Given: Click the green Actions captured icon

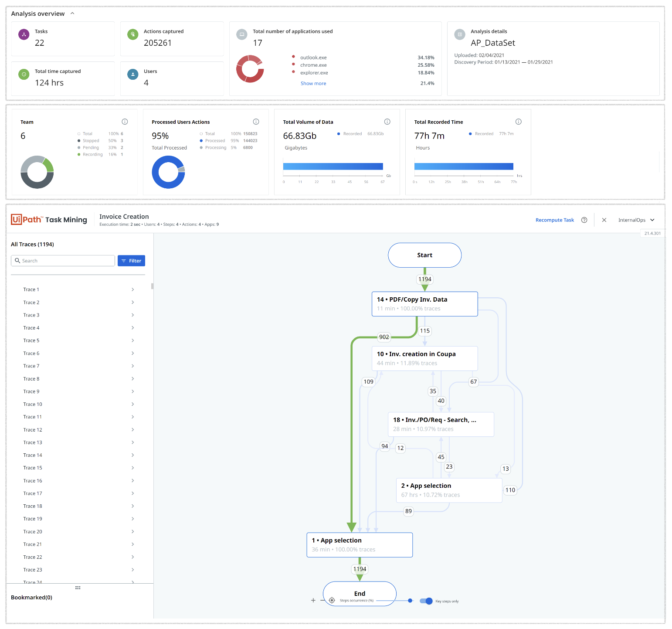Looking at the screenshot, I should point(133,34).
